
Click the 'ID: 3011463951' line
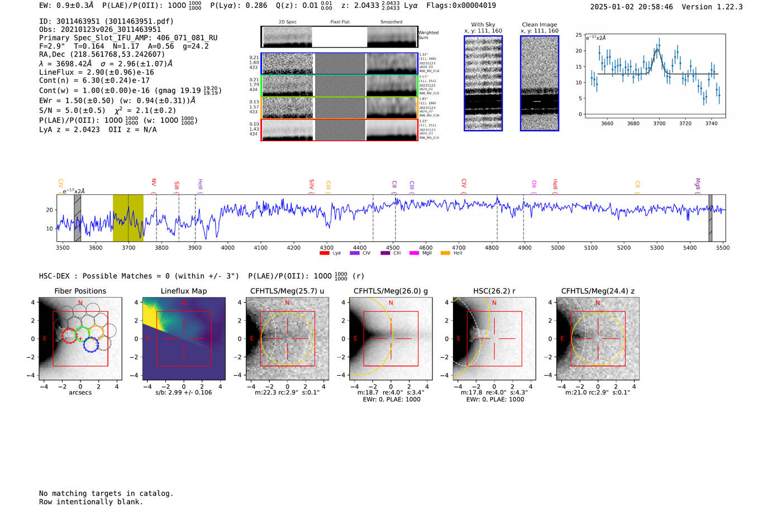[106, 21]
